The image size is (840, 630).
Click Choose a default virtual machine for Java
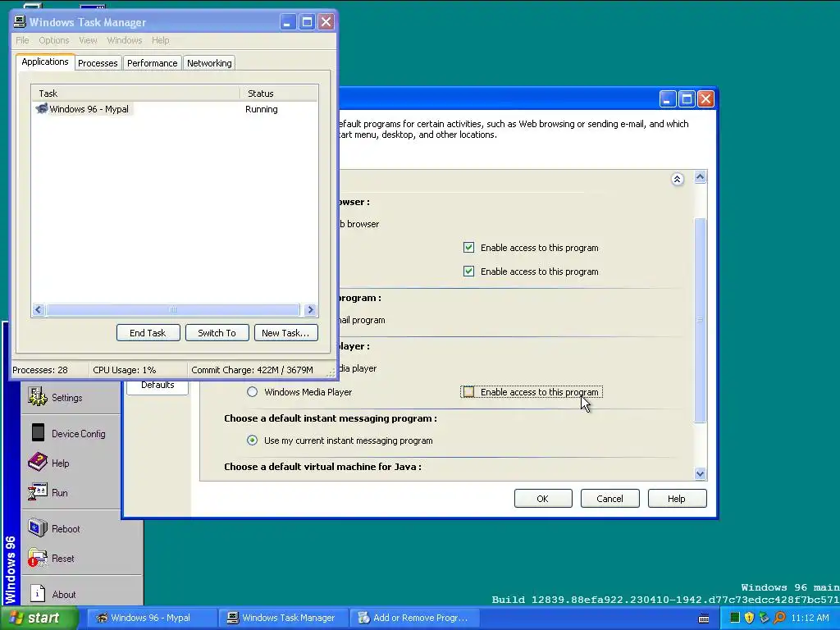[x=322, y=467]
